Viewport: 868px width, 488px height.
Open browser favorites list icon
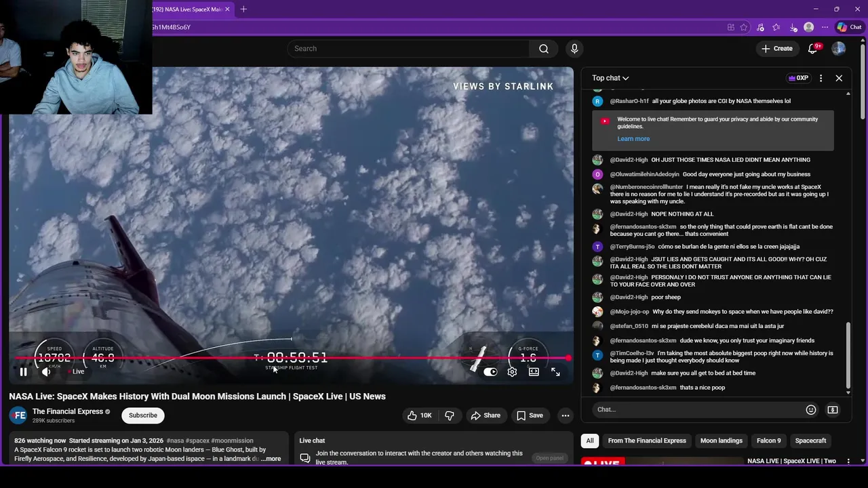776,27
